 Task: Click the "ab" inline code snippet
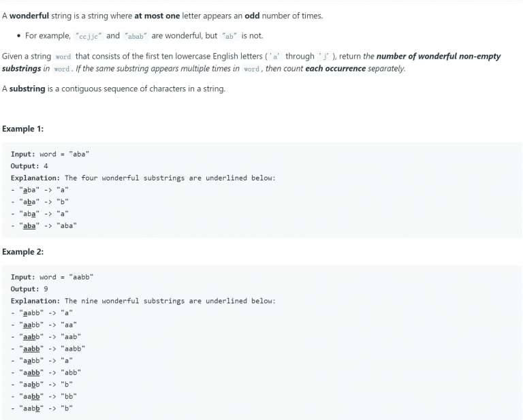229,36
